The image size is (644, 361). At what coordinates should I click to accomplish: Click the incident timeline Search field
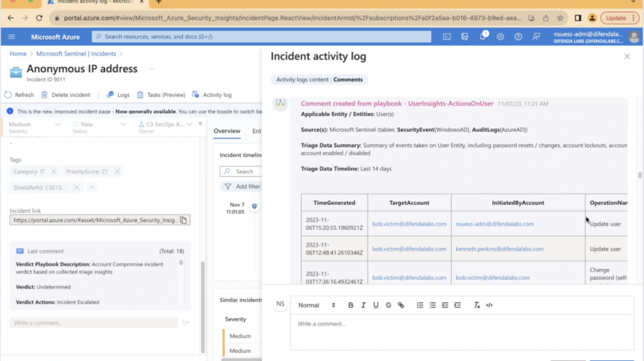[x=241, y=171]
